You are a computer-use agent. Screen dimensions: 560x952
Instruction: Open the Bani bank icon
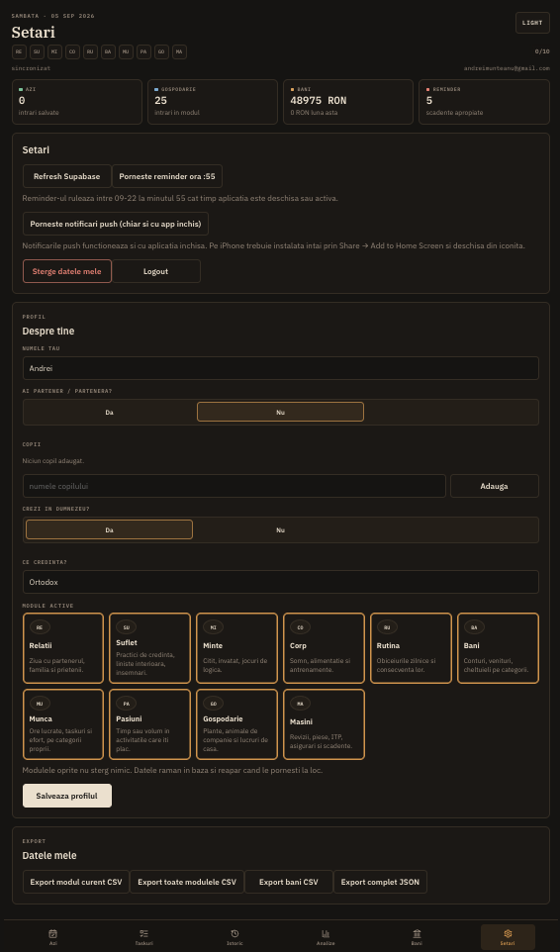(417, 933)
